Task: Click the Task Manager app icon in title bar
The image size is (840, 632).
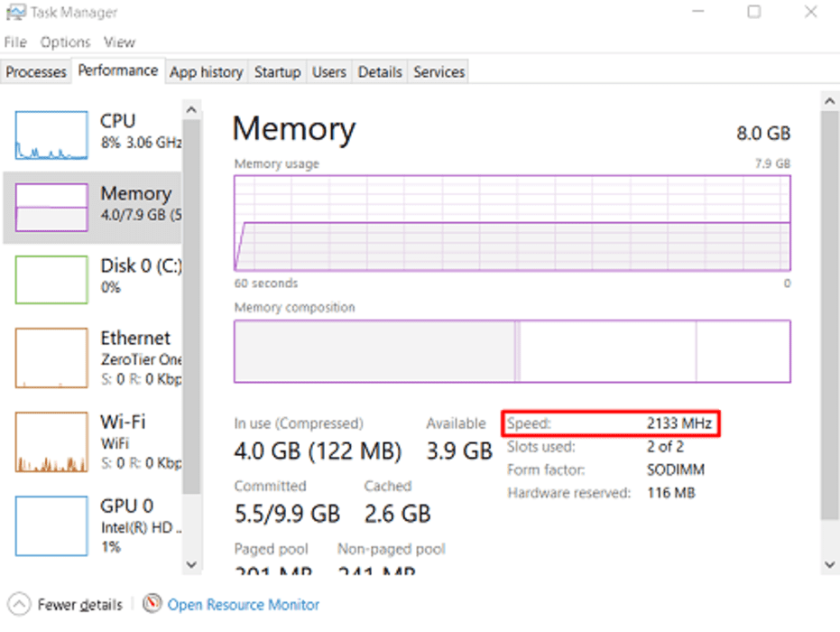Action: (x=15, y=13)
